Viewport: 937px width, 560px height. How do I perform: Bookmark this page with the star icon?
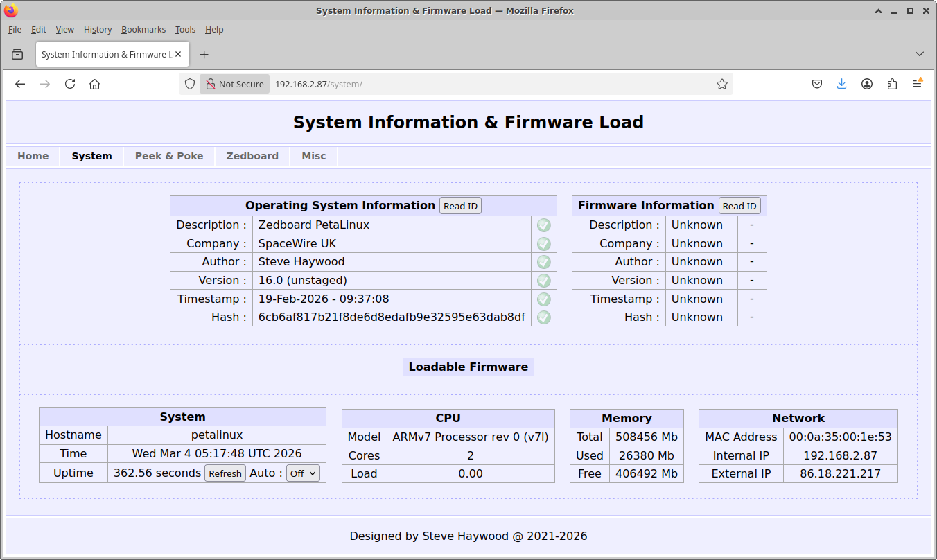point(721,84)
